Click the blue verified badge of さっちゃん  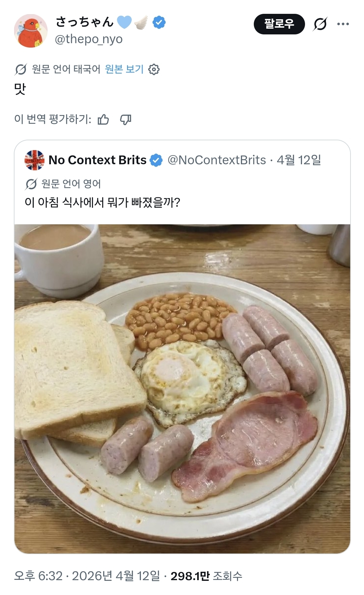pyautogui.click(x=159, y=23)
